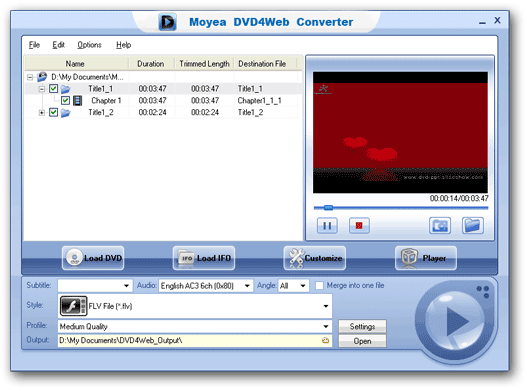Minimize the converter window
This screenshot has height=391, width=527.
(x=482, y=23)
